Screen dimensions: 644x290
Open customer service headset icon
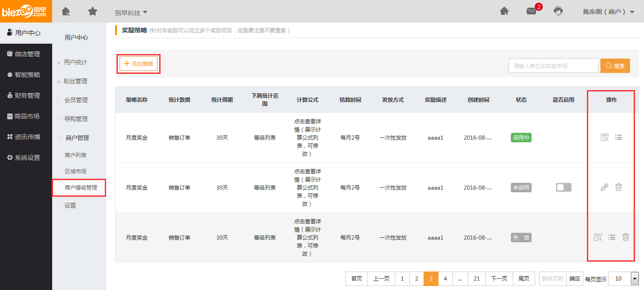pos(558,11)
